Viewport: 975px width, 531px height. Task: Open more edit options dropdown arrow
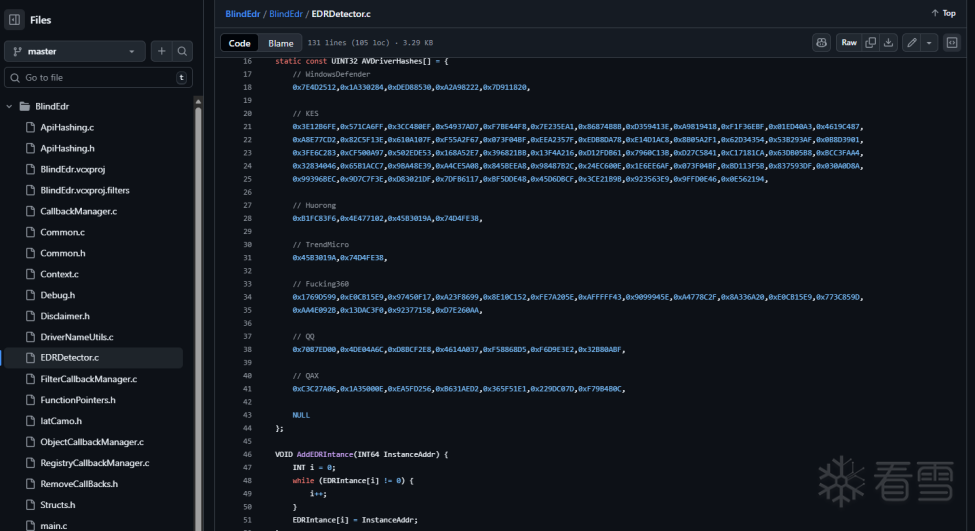(x=929, y=42)
